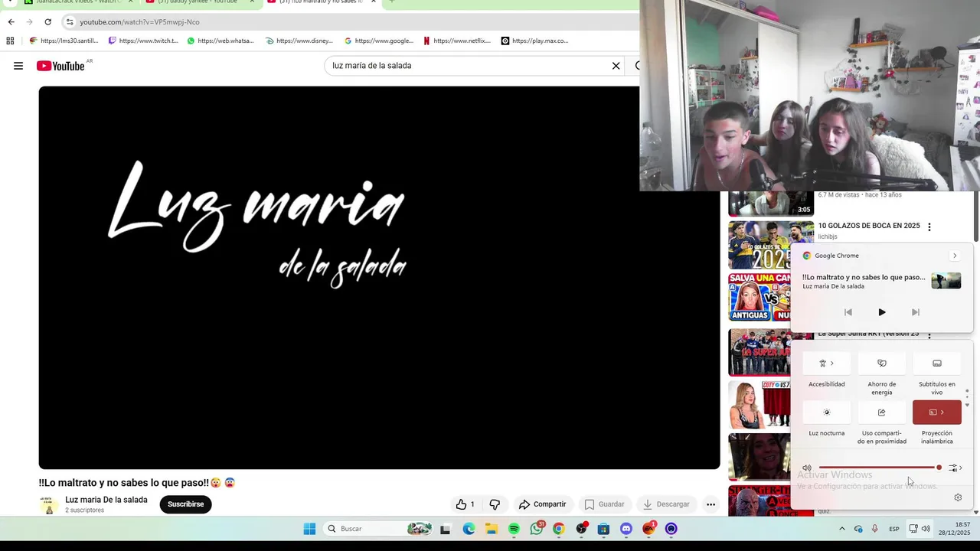Mute volume via speaker icon in quick settings
This screenshot has height=551, width=980.
tap(806, 468)
